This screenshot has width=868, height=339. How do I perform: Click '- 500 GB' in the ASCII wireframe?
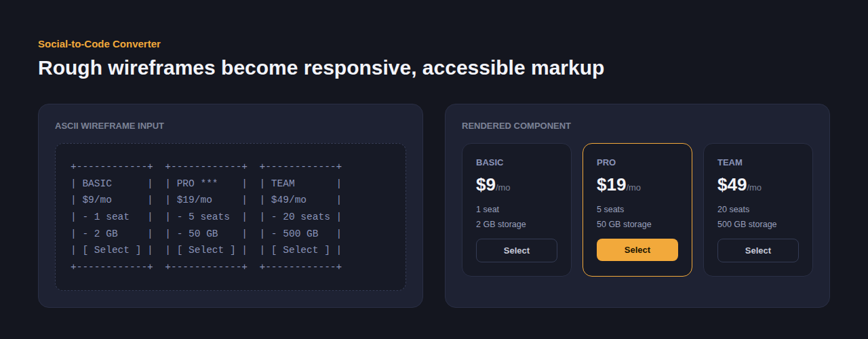click(294, 233)
